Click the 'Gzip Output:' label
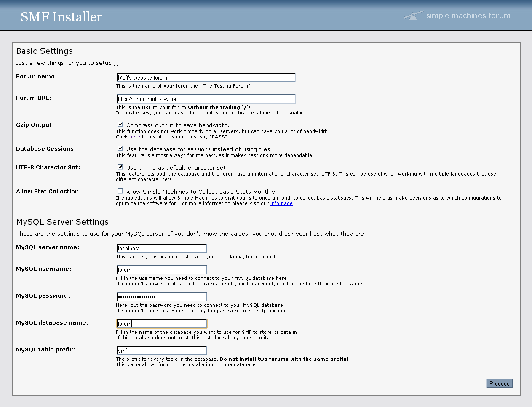532x407 pixels. (35, 125)
